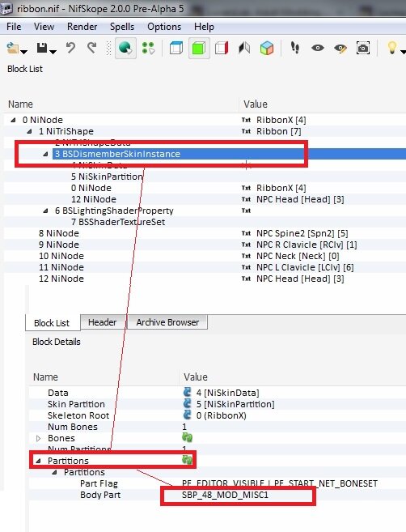Click link arrow icon next to 5 [NiSkinPartition]
This screenshot has height=532, width=406.
pyautogui.click(x=187, y=404)
